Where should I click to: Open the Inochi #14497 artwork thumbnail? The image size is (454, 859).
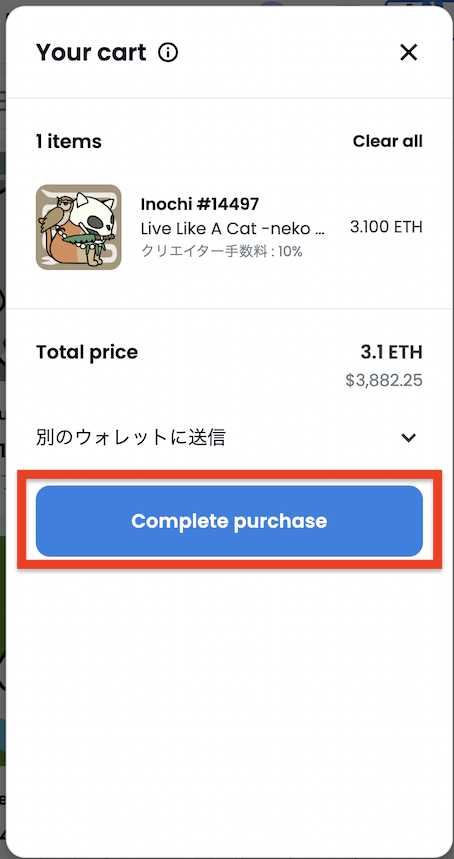[79, 227]
